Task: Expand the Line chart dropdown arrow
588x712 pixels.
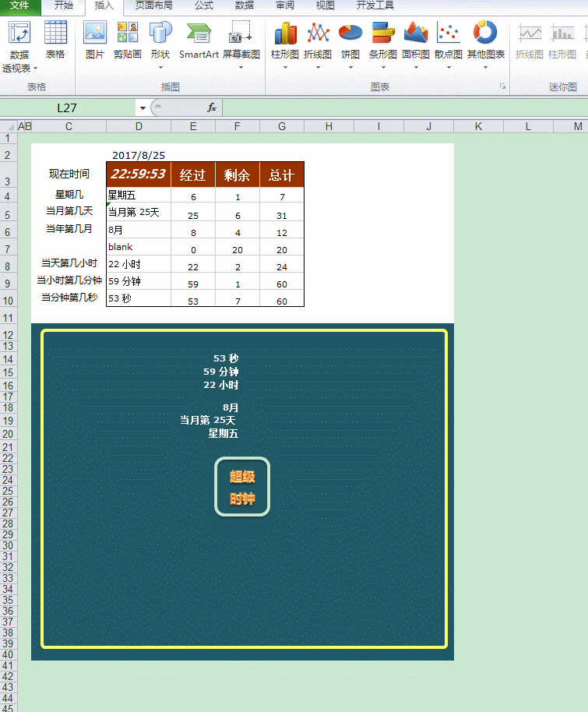Action: tap(318, 68)
